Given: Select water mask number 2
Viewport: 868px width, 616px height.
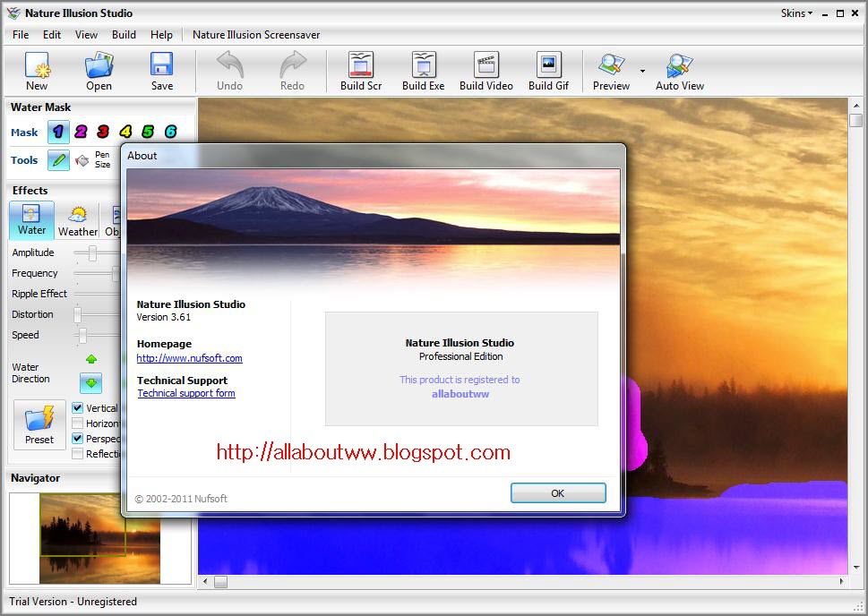Looking at the screenshot, I should (x=81, y=132).
